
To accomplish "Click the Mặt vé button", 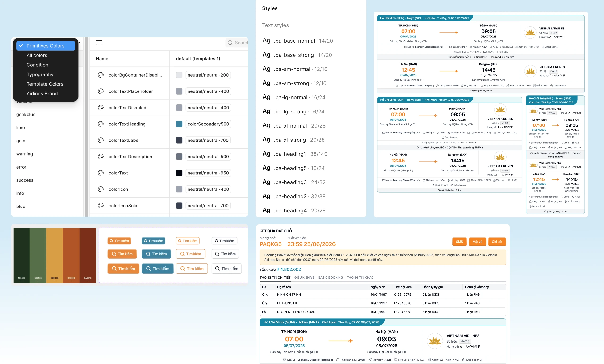I will [477, 242].
